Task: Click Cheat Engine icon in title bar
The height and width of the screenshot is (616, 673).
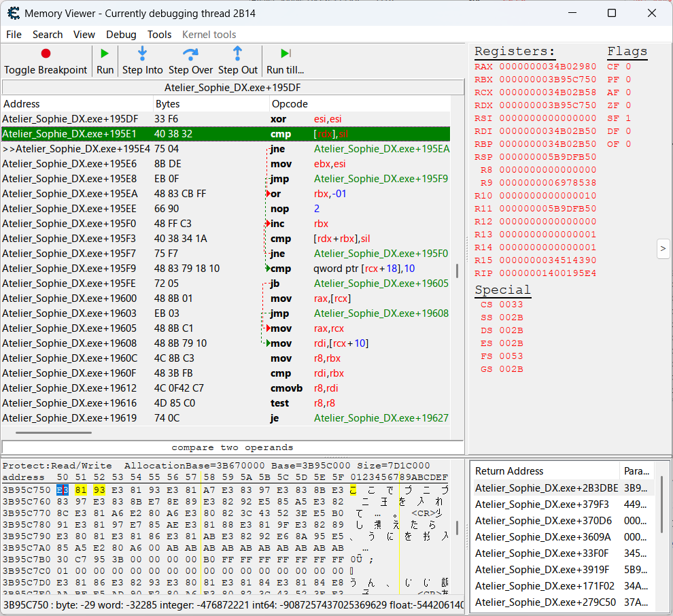Action: click(12, 14)
